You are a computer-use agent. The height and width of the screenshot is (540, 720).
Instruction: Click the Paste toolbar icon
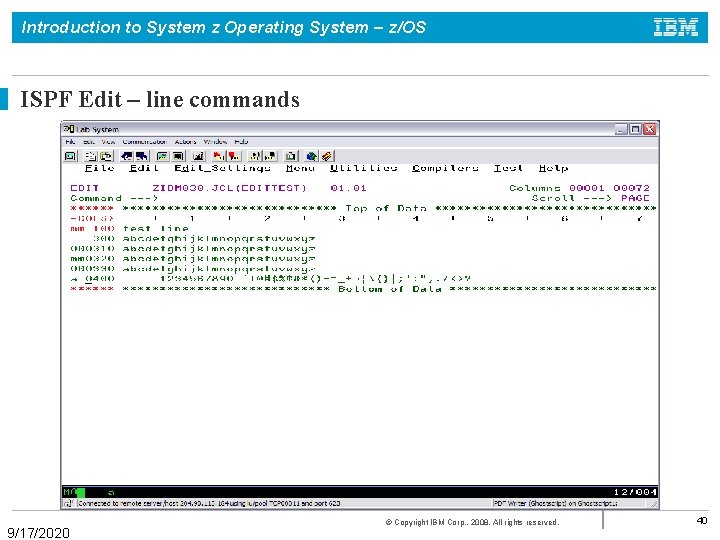106,156
